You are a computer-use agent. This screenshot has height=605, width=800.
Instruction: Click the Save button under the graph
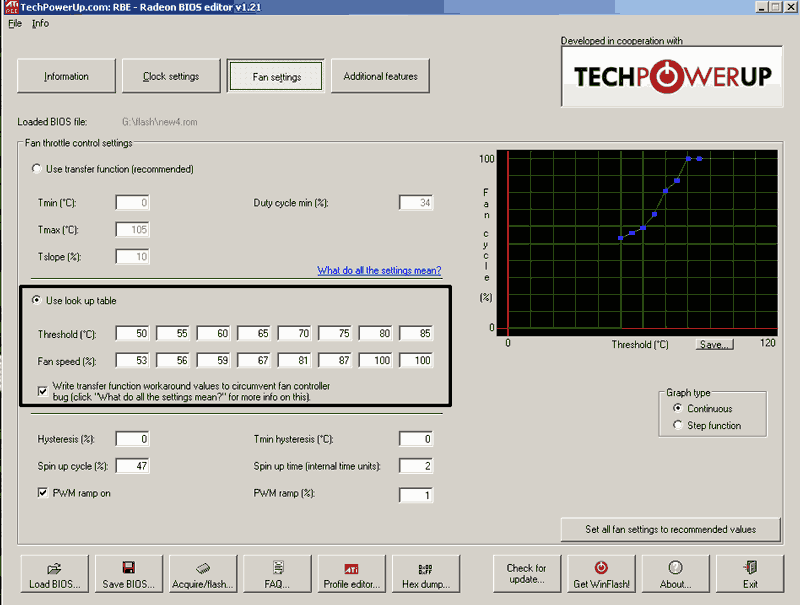tap(715, 344)
